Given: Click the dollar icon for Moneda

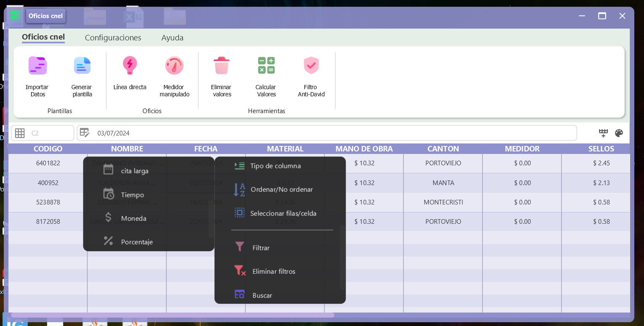Looking at the screenshot, I should pos(108,217).
